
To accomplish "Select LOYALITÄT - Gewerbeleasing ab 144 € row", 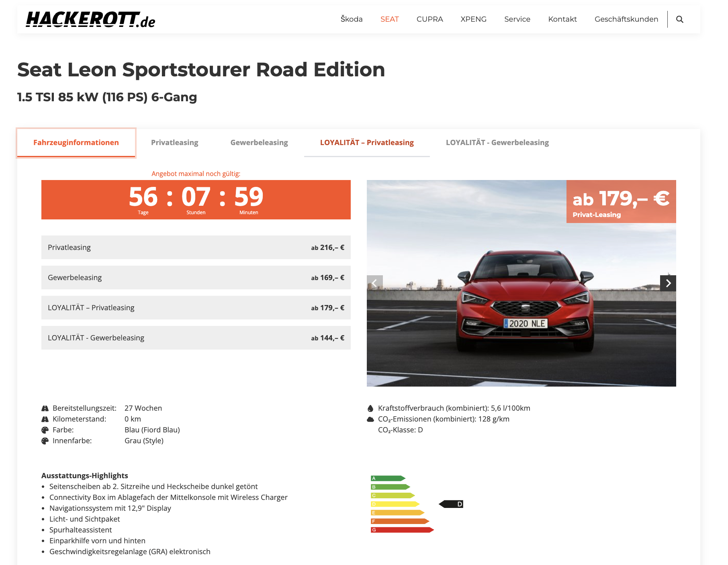I will pos(196,338).
